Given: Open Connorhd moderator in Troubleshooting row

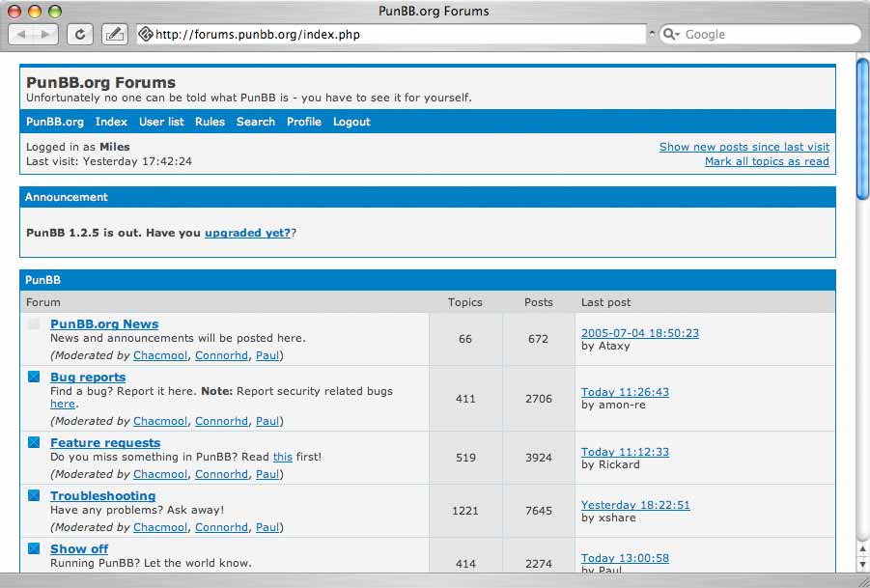Looking at the screenshot, I should [221, 527].
